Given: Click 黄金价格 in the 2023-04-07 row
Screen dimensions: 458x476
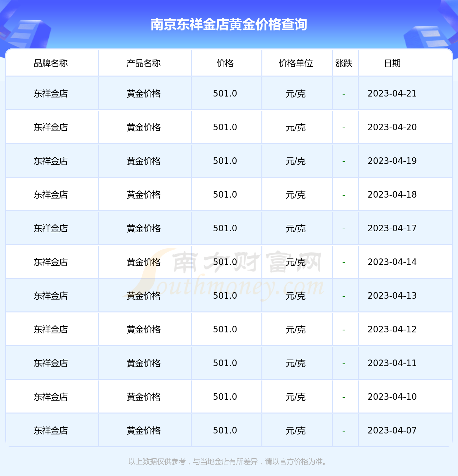Looking at the screenshot, I should [x=144, y=431].
